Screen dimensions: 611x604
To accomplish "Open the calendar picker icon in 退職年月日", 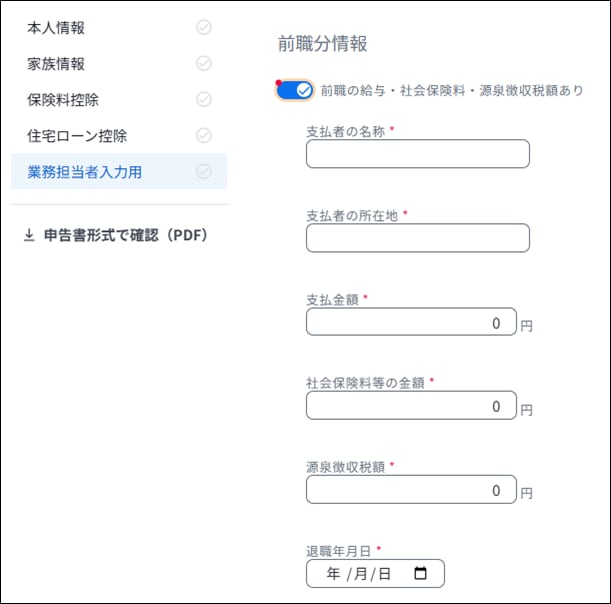I will click(x=420, y=574).
